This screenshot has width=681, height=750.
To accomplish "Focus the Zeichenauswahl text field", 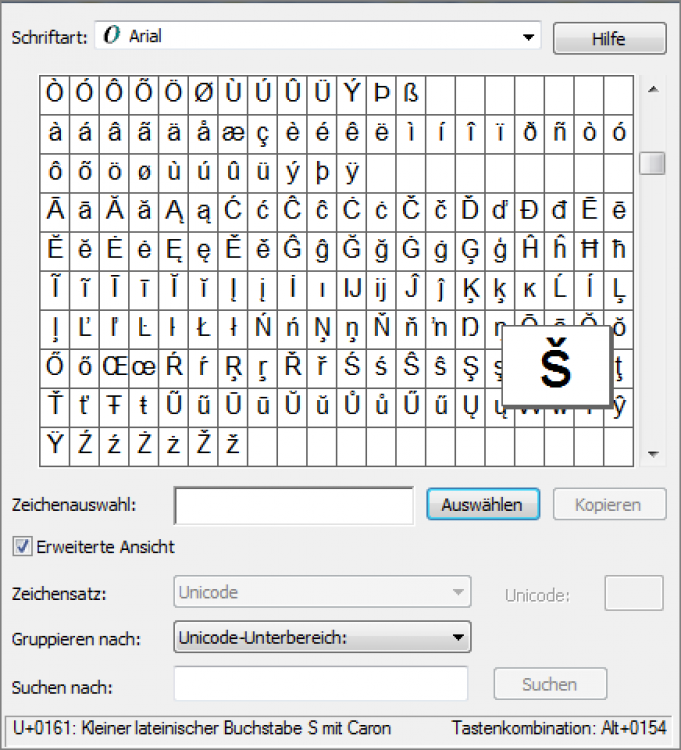I will coord(294,506).
